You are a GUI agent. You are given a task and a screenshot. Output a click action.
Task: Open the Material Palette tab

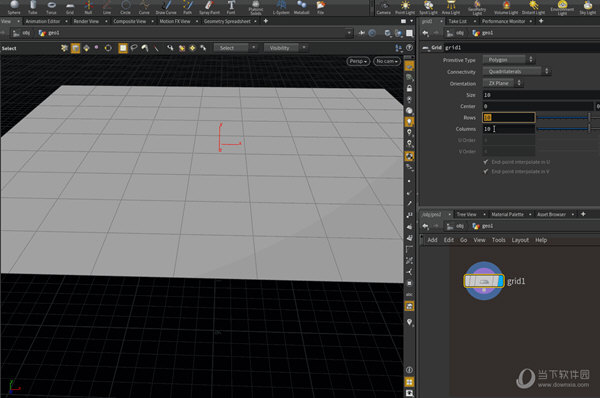click(x=507, y=214)
